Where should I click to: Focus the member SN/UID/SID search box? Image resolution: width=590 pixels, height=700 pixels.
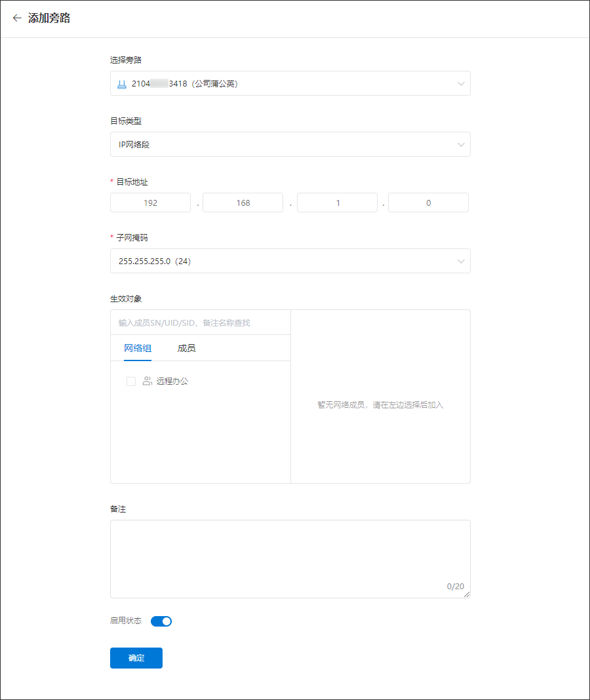201,322
